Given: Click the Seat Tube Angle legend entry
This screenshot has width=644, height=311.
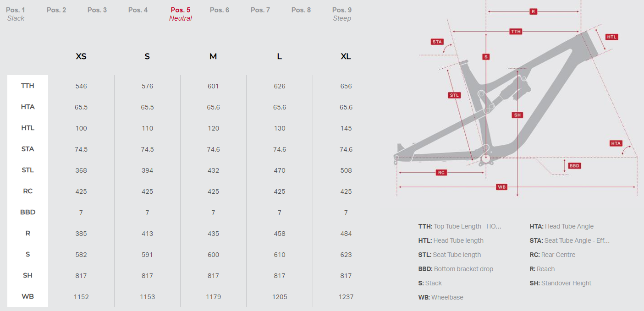Looking at the screenshot, I should 570,240.
